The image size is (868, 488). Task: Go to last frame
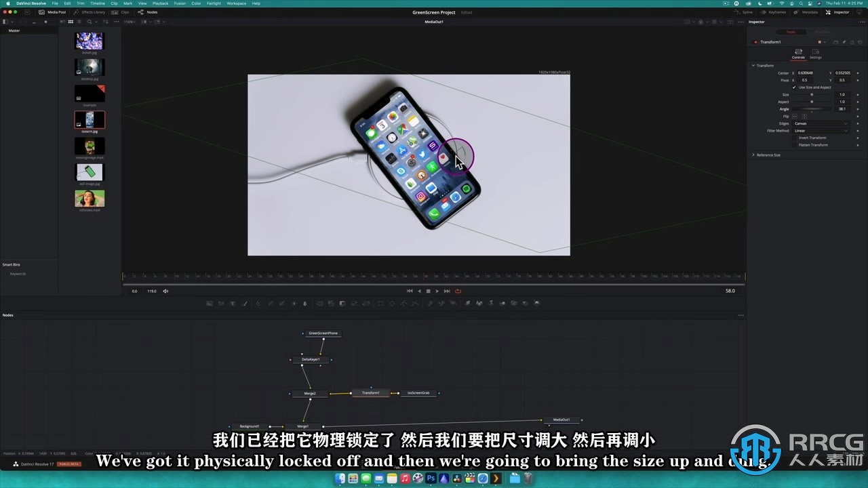(447, 291)
